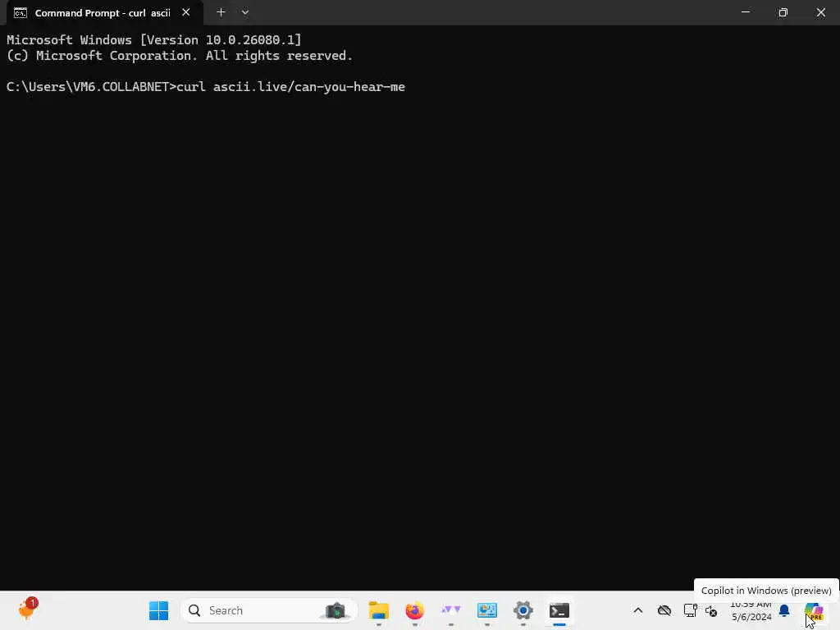Open the notification bell icon
Image resolution: width=840 pixels, height=630 pixels.
784,610
